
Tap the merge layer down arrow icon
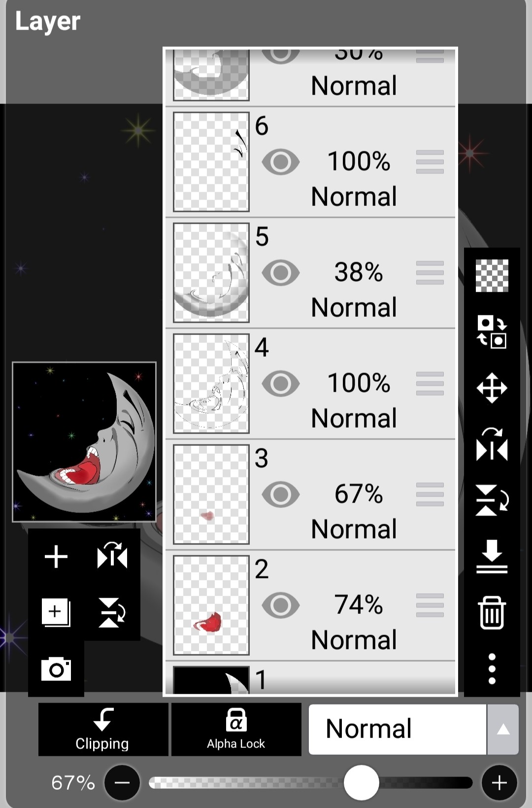pos(492,557)
